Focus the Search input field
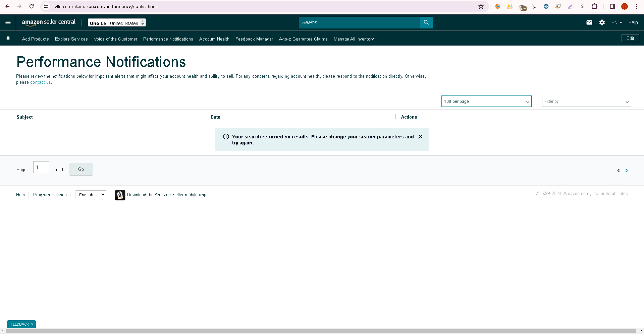 pos(359,22)
